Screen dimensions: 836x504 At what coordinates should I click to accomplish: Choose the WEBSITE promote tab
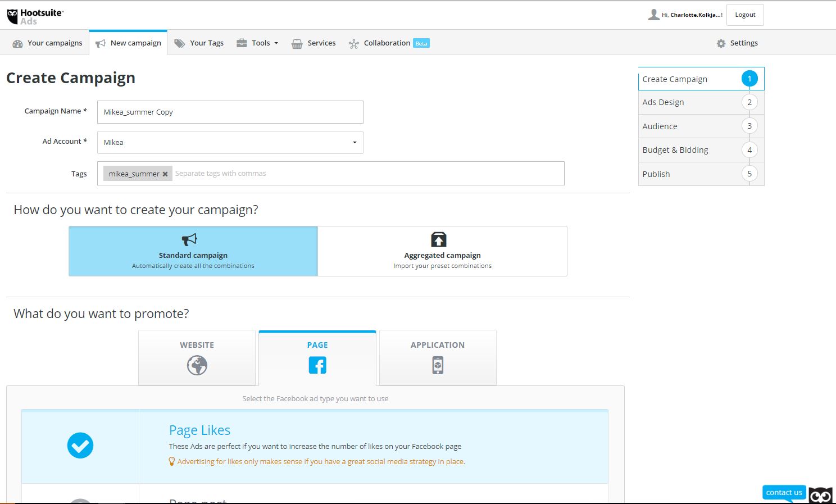coord(197,358)
